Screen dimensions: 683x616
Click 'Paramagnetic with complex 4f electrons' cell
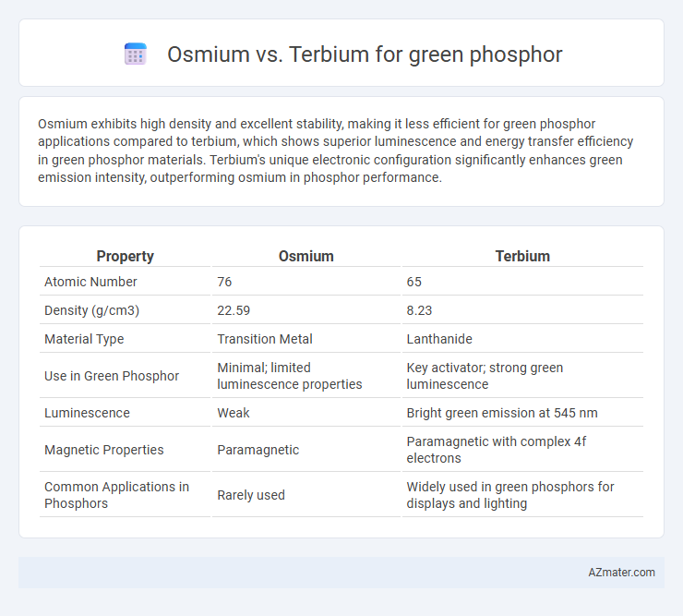click(x=497, y=450)
